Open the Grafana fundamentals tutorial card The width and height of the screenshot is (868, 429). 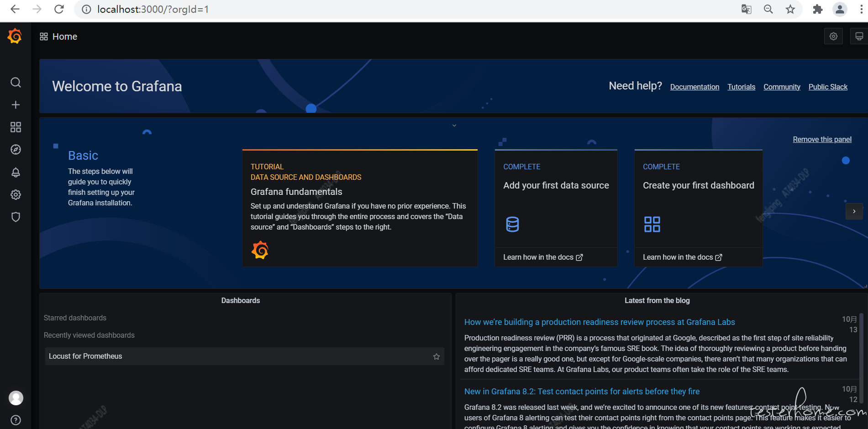click(x=360, y=208)
